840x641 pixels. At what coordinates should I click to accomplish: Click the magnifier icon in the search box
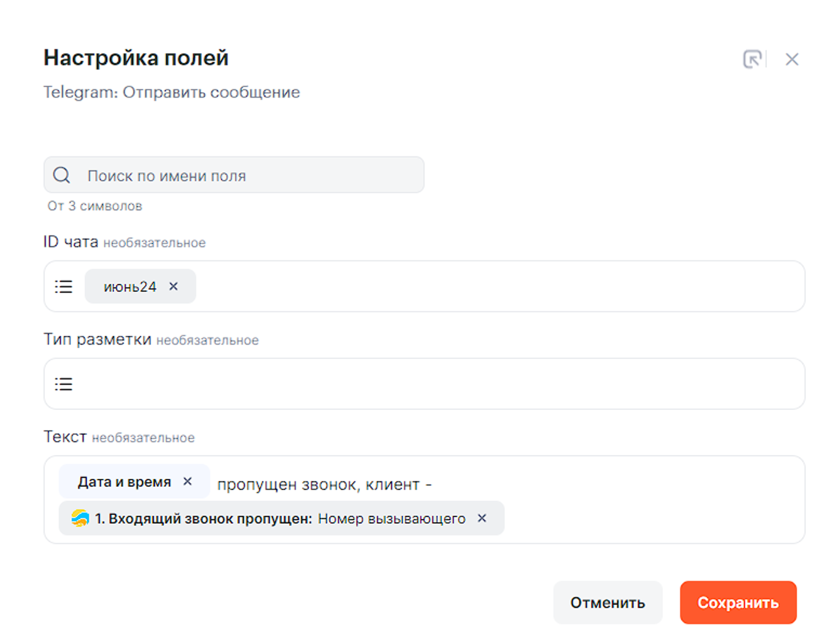pos(62,175)
